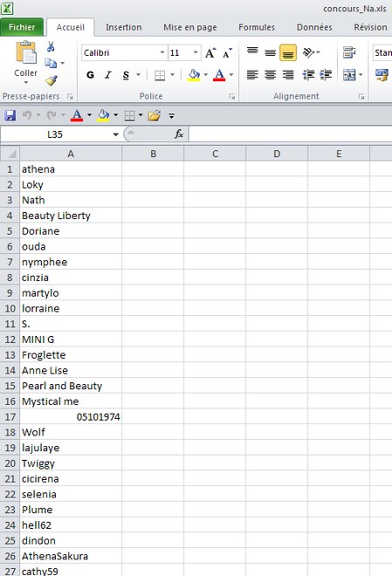Click the Save floppy disk icon

(x=10, y=115)
